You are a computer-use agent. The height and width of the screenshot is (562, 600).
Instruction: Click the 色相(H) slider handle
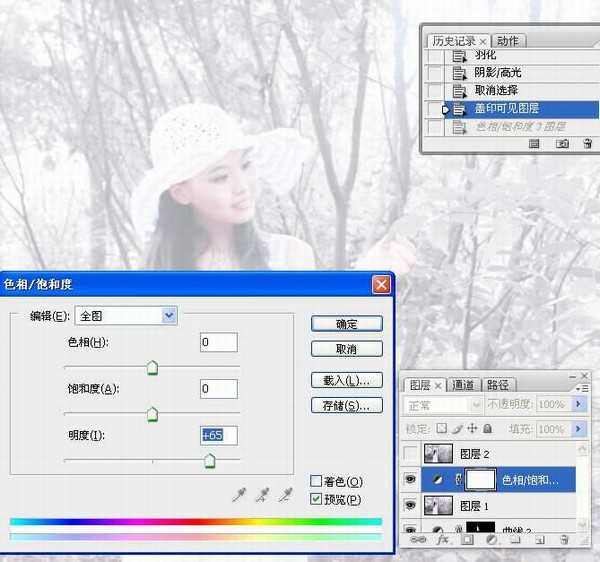click(x=152, y=368)
